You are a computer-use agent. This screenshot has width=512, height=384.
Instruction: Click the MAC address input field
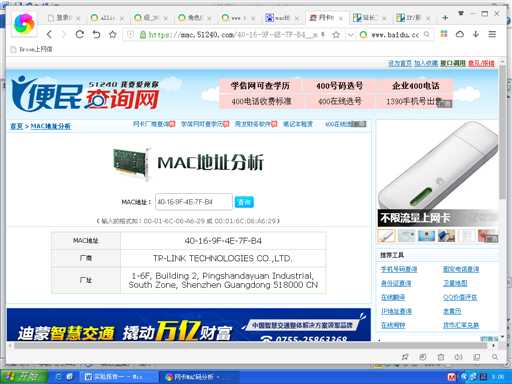(194, 202)
